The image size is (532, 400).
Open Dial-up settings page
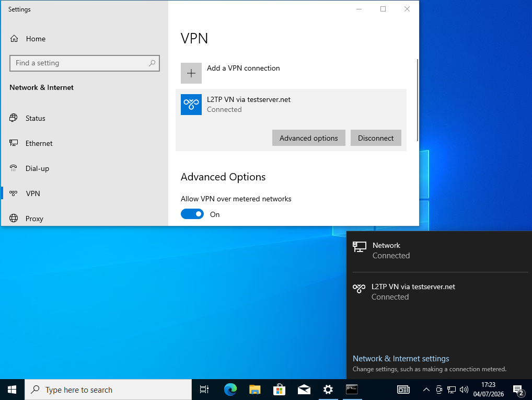click(85, 168)
